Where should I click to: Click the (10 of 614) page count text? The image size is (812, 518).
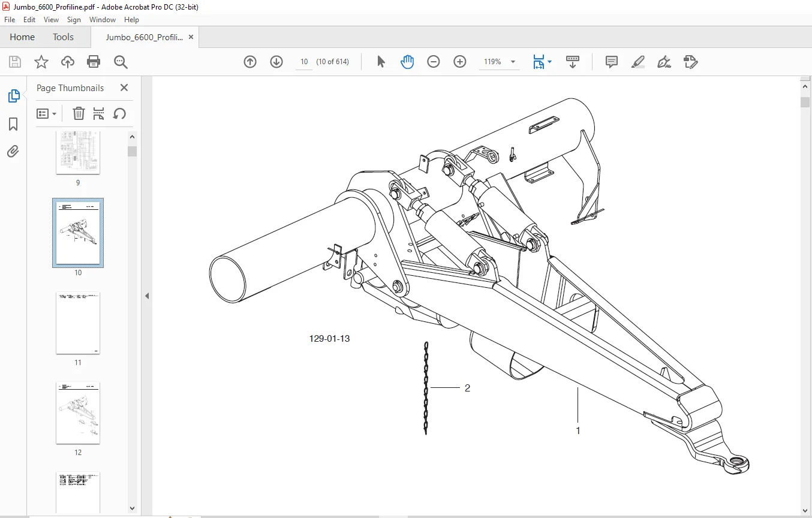click(x=333, y=62)
